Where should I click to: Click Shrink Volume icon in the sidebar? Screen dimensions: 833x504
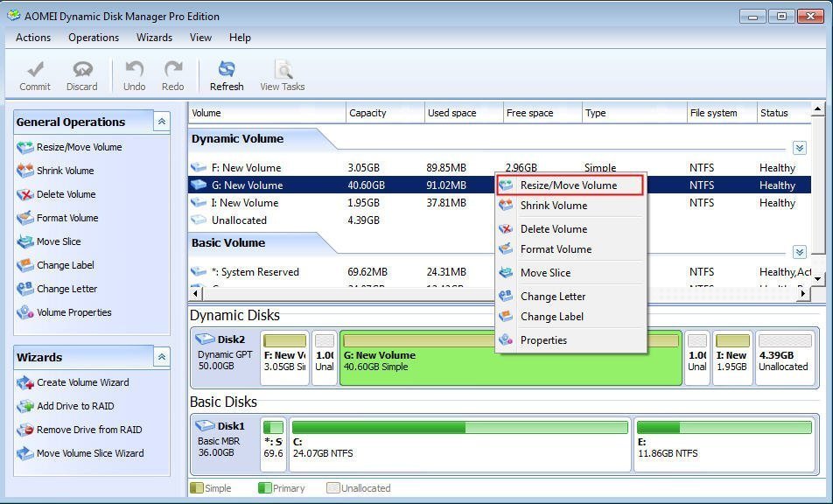pyautogui.click(x=25, y=171)
